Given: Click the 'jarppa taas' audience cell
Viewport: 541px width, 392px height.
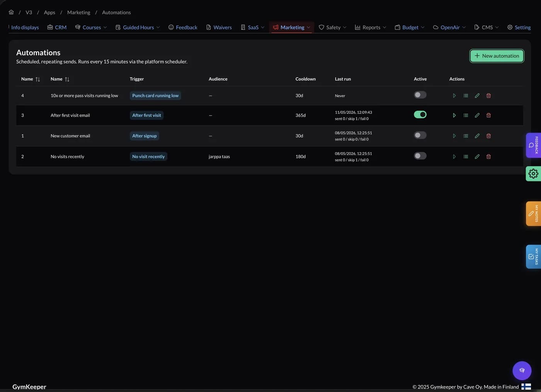Looking at the screenshot, I should pyautogui.click(x=219, y=157).
